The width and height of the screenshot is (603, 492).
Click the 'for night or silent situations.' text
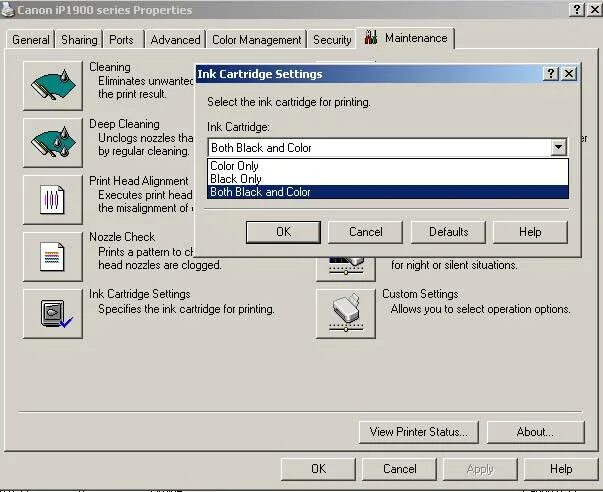point(455,265)
